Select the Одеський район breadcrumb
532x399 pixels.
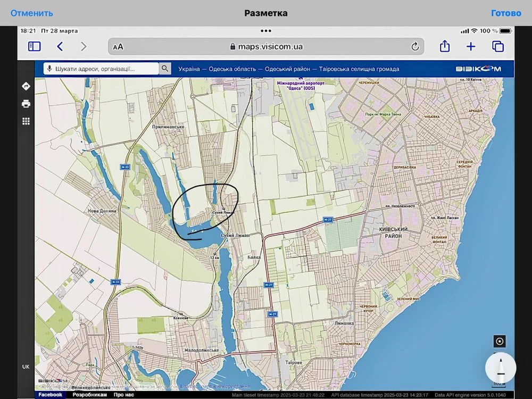coord(287,69)
